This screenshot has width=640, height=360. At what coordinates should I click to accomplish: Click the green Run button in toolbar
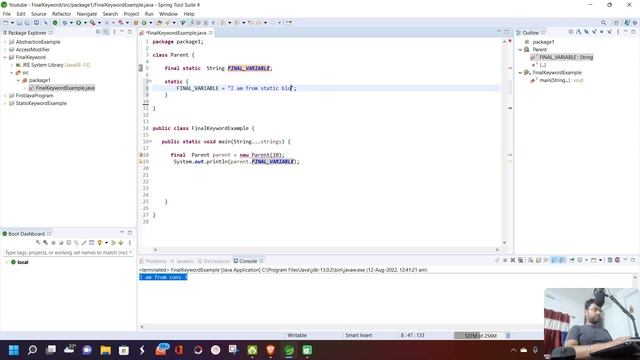78,23
